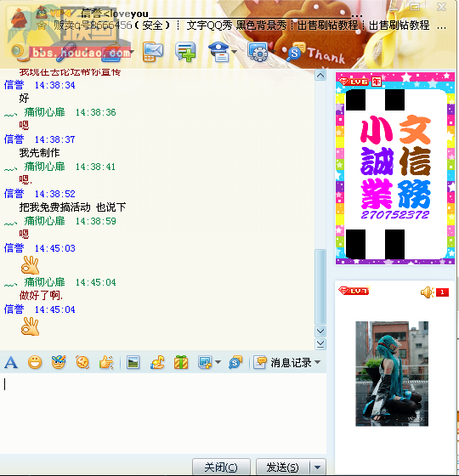
Task: Expand the file transfer dropdown arrow
Action: tap(131, 52)
